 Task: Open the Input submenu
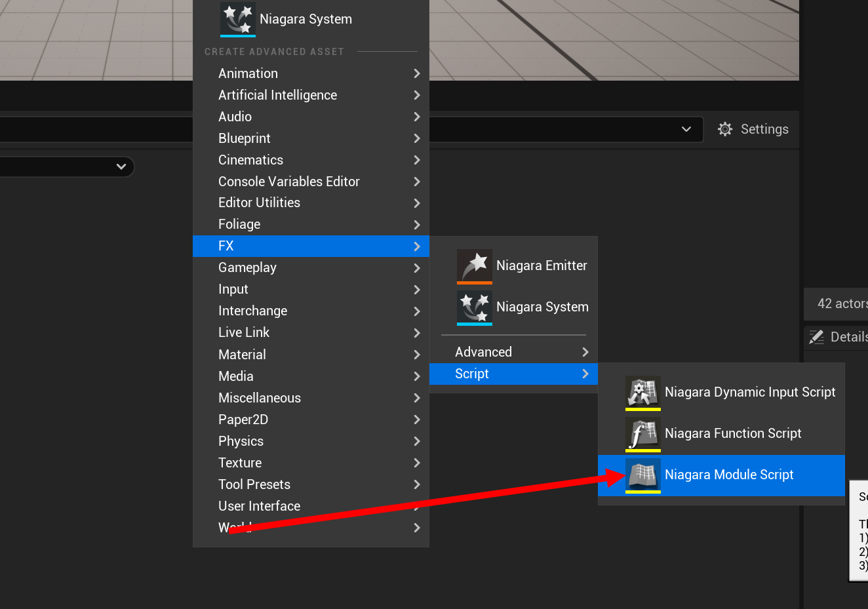[311, 289]
